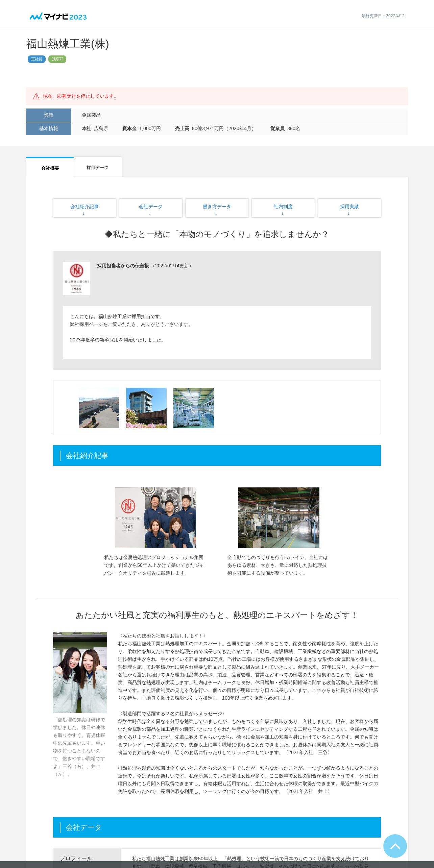
Task: Jump to 採用実績 section
Action: click(x=349, y=208)
